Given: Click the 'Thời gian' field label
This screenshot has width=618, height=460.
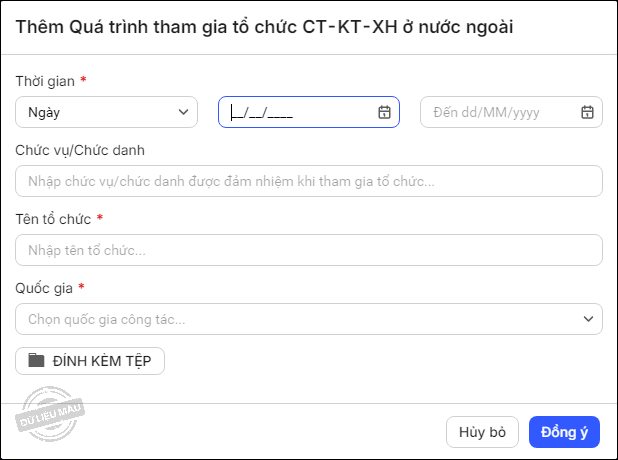Looking at the screenshot, I should click(x=43, y=81).
